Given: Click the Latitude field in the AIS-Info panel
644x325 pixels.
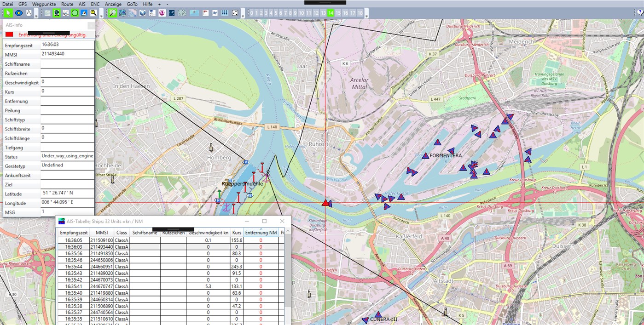Looking at the screenshot, I should 67,194.
